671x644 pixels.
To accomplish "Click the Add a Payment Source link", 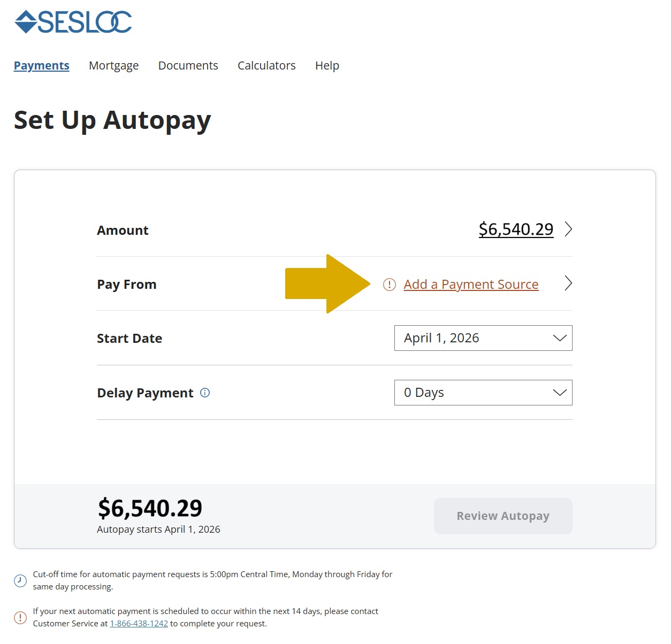I will click(x=470, y=284).
